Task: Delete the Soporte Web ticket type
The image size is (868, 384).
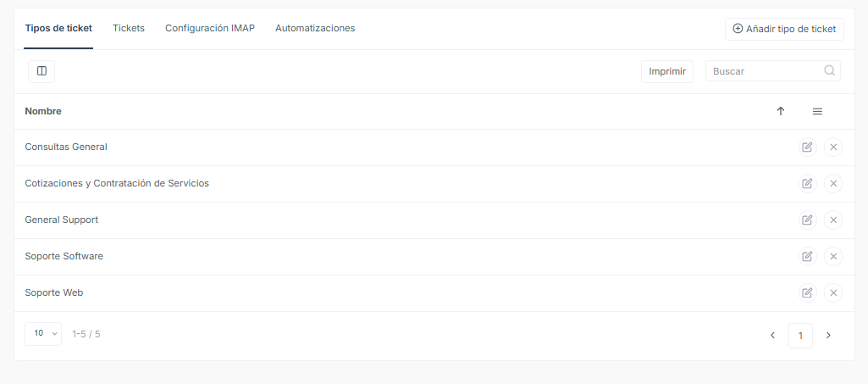Action: coord(833,293)
